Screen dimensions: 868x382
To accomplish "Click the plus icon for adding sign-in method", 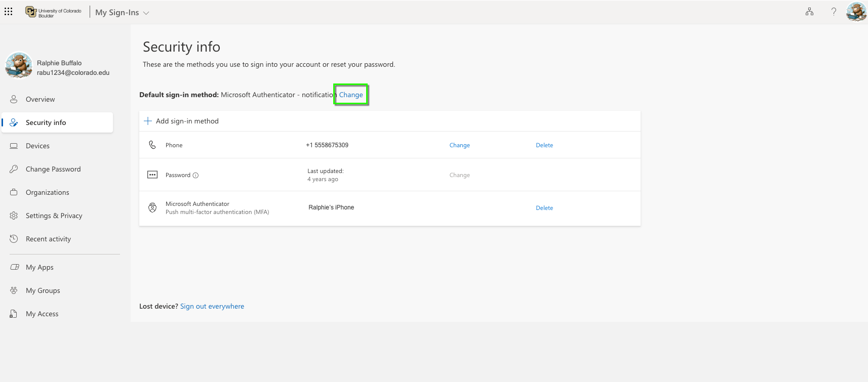I will click(148, 121).
